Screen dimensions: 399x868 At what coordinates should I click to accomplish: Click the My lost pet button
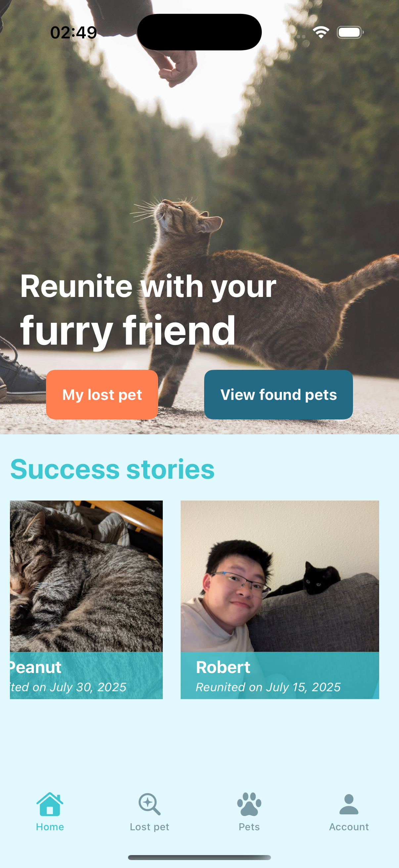102,395
